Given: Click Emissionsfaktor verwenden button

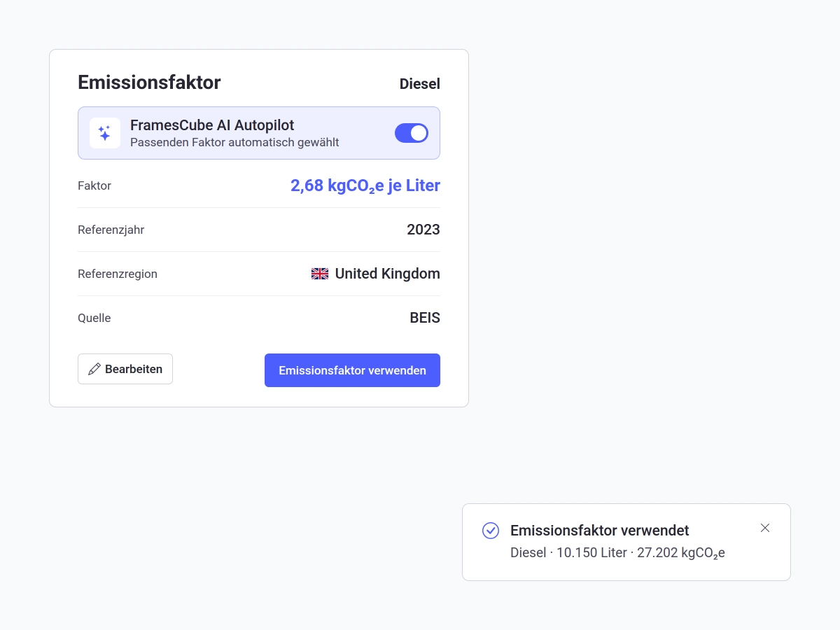Looking at the screenshot, I should 352,370.
